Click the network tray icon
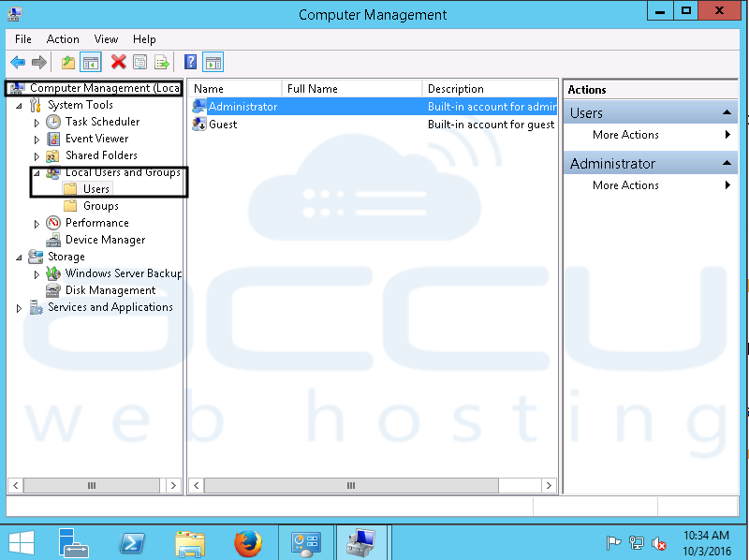Screen dimensions: 749x560 637,543
